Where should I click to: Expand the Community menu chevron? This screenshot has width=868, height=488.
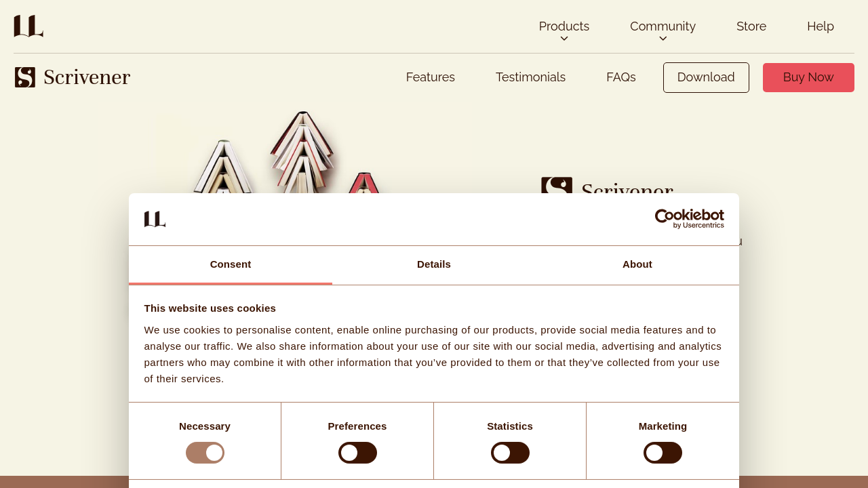click(663, 39)
